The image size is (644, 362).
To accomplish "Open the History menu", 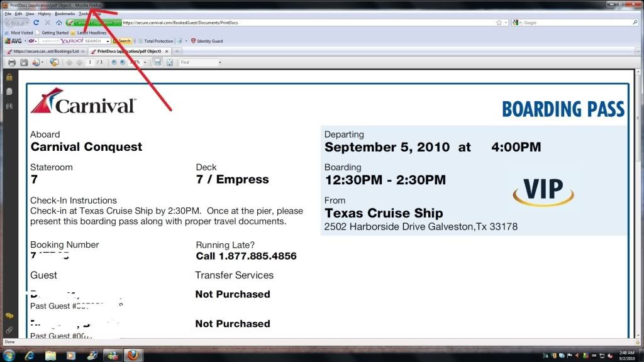I will [45, 14].
